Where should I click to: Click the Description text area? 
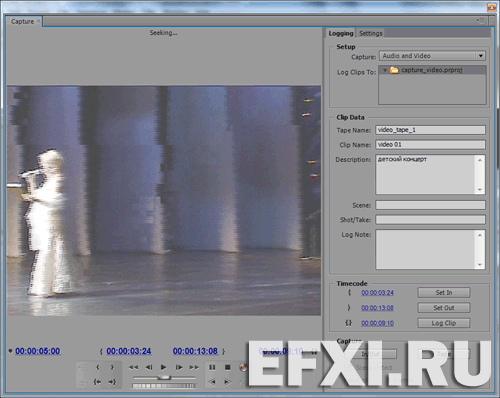(426, 174)
